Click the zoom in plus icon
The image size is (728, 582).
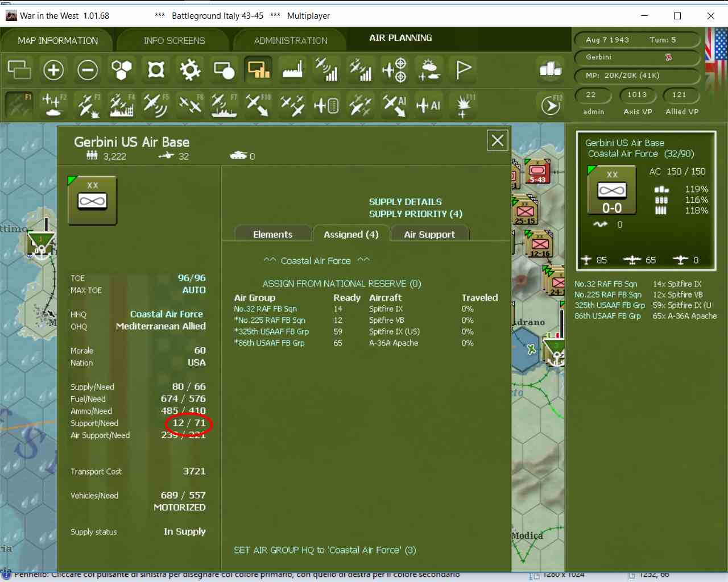tap(53, 70)
